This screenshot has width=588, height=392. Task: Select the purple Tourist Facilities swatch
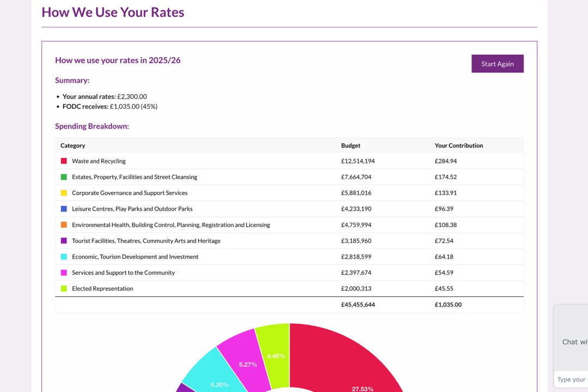point(64,241)
